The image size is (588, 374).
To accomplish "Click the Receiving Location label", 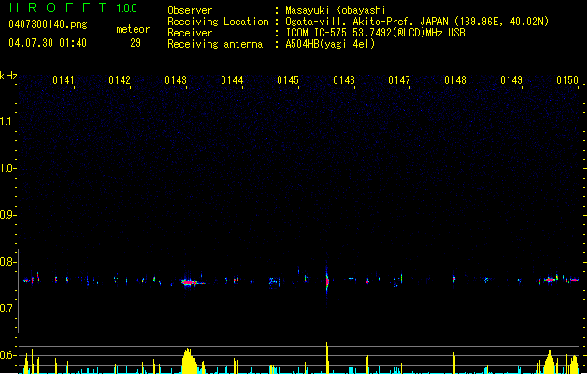I will pyautogui.click(x=218, y=22).
